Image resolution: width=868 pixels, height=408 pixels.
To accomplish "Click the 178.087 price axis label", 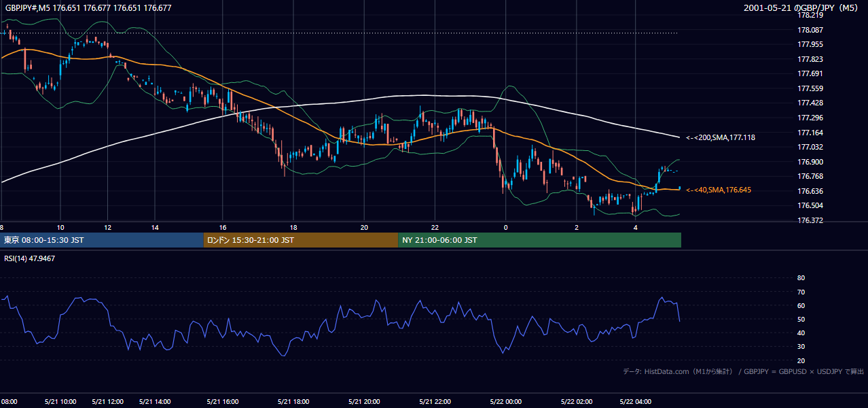I will pos(810,30).
